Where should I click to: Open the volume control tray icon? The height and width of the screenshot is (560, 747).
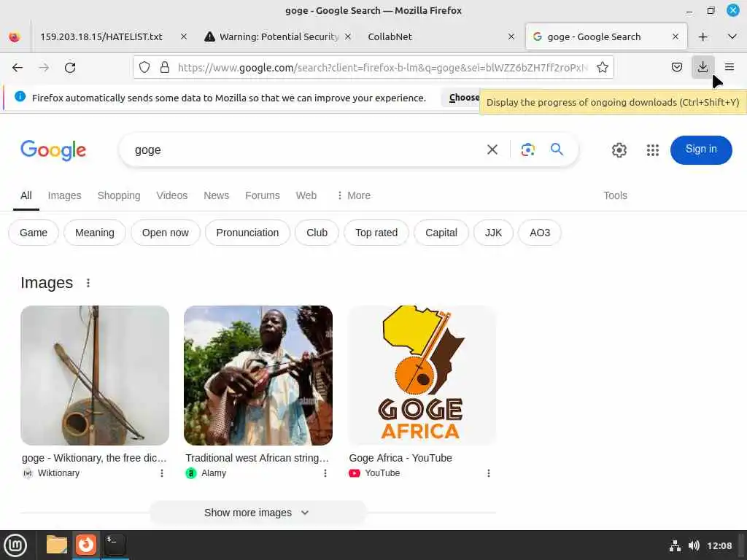694,545
